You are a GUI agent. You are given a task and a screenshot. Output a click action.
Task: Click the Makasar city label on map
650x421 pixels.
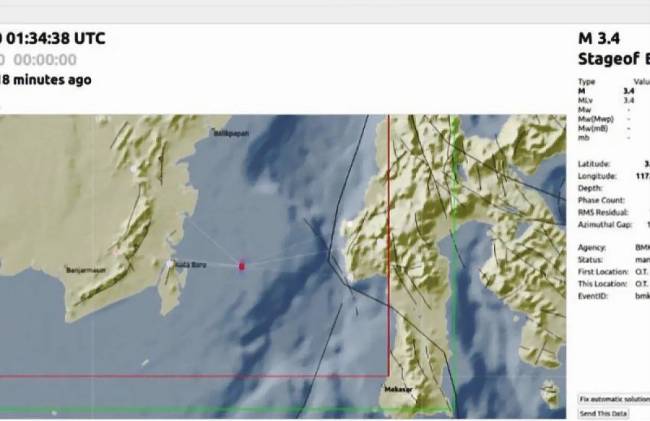pyautogui.click(x=398, y=390)
